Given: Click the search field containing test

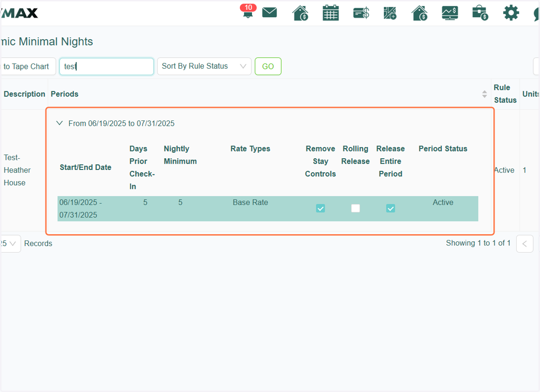Looking at the screenshot, I should 107,66.
